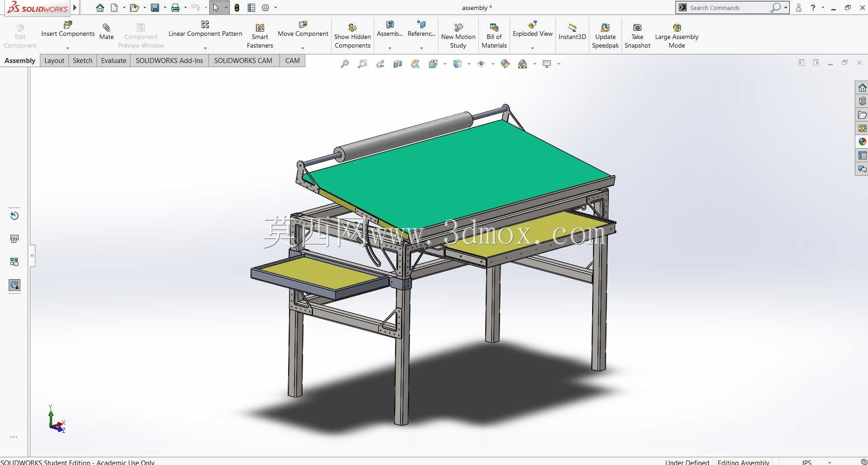
Task: Select the CAM tab
Action: pyautogui.click(x=293, y=61)
